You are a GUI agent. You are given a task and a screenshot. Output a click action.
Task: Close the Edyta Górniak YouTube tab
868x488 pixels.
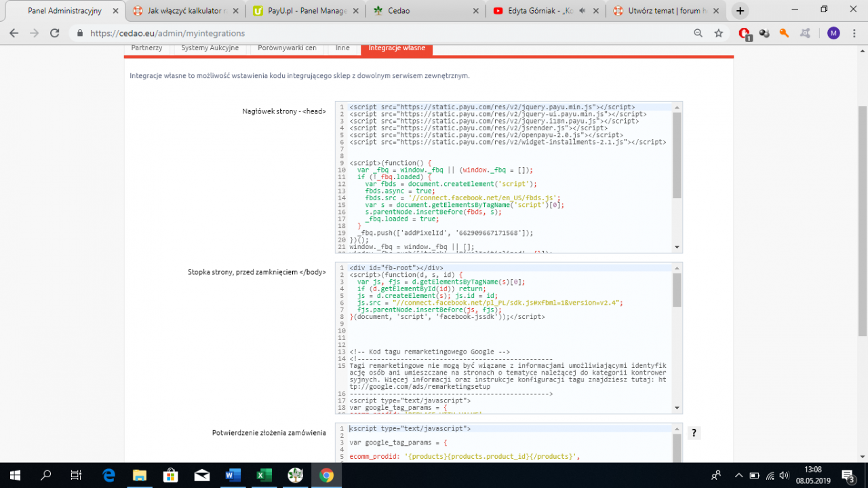pyautogui.click(x=595, y=11)
